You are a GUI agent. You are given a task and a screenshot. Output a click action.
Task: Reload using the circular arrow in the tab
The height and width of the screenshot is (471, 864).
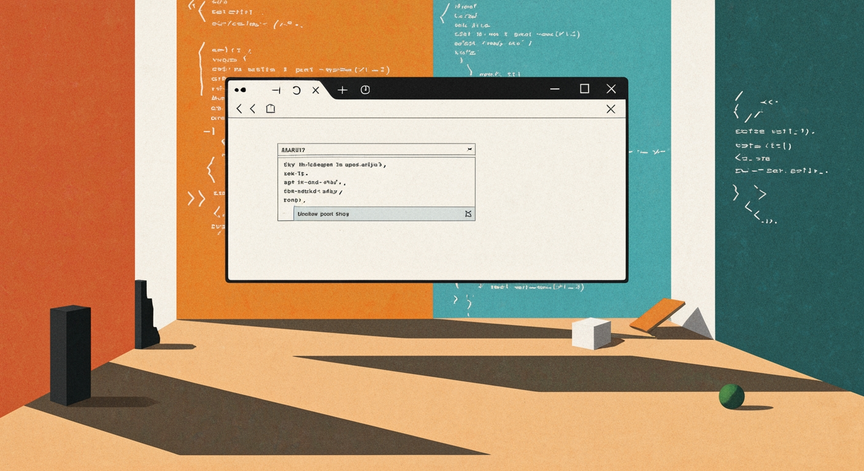tap(296, 90)
